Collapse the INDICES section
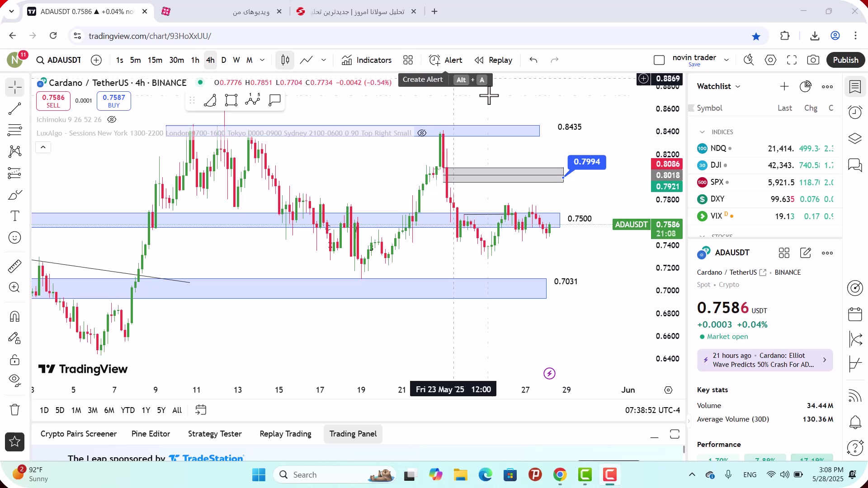Image resolution: width=868 pixels, height=488 pixels. 702,132
